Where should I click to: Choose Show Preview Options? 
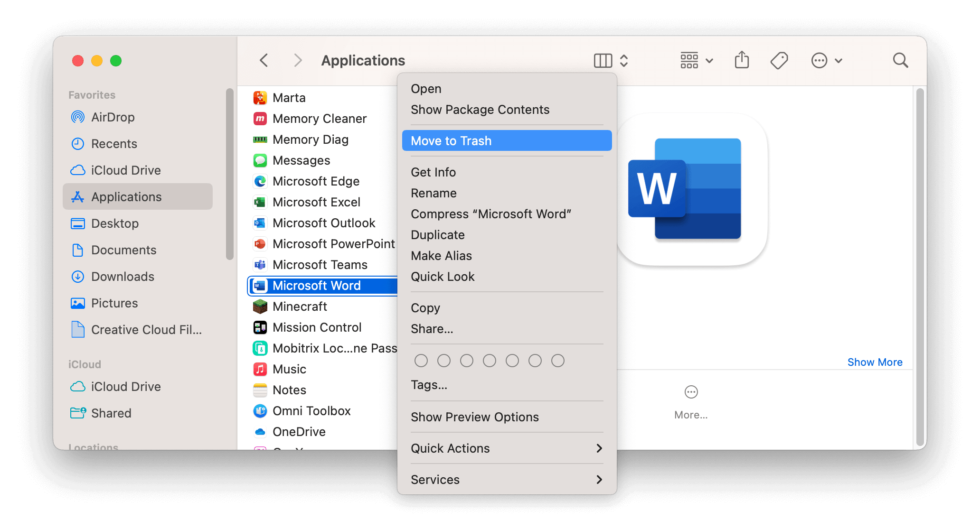click(507, 417)
